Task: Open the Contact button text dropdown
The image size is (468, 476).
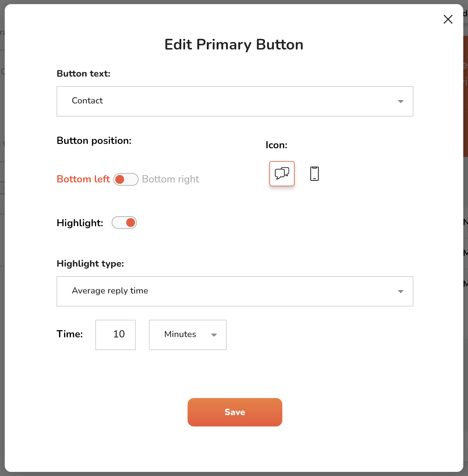Action: click(235, 101)
